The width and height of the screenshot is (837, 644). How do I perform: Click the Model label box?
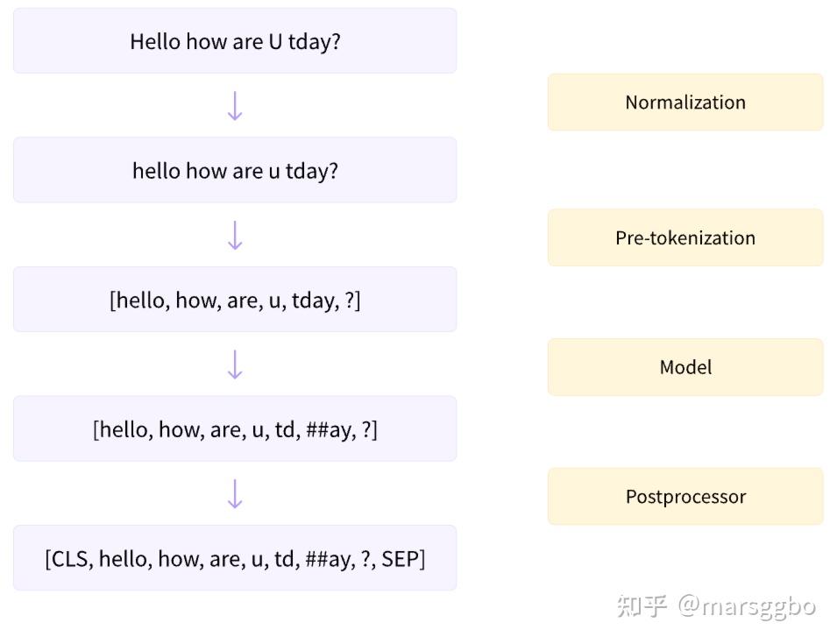pyautogui.click(x=685, y=367)
